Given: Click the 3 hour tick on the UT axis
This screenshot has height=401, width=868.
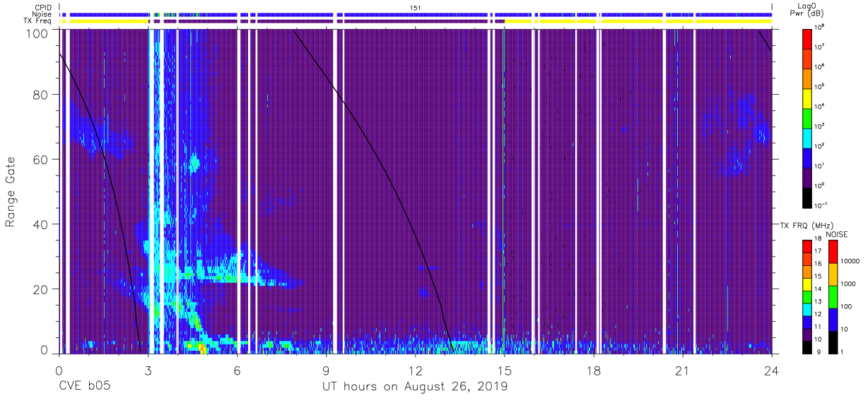Looking at the screenshot, I should pyautogui.click(x=148, y=371).
